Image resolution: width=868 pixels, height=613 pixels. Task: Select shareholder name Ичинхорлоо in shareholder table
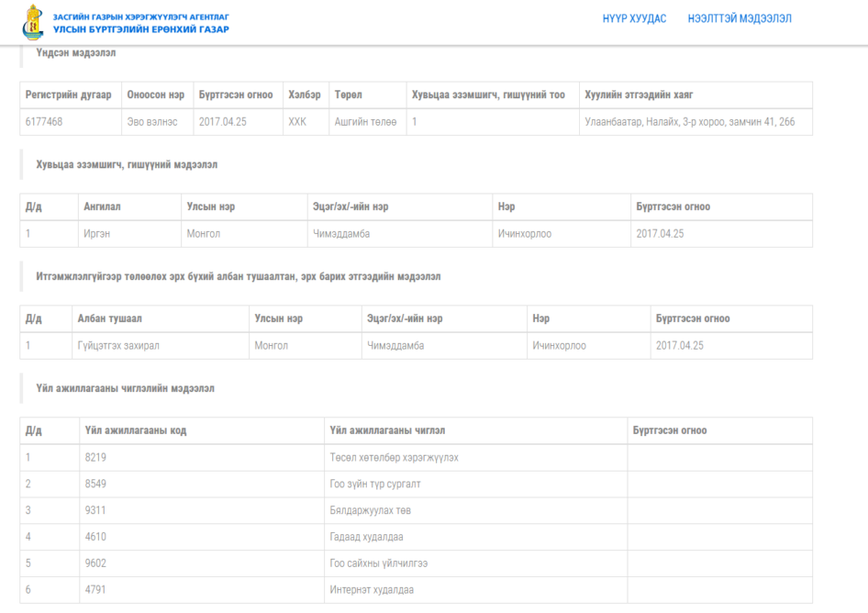point(524,234)
